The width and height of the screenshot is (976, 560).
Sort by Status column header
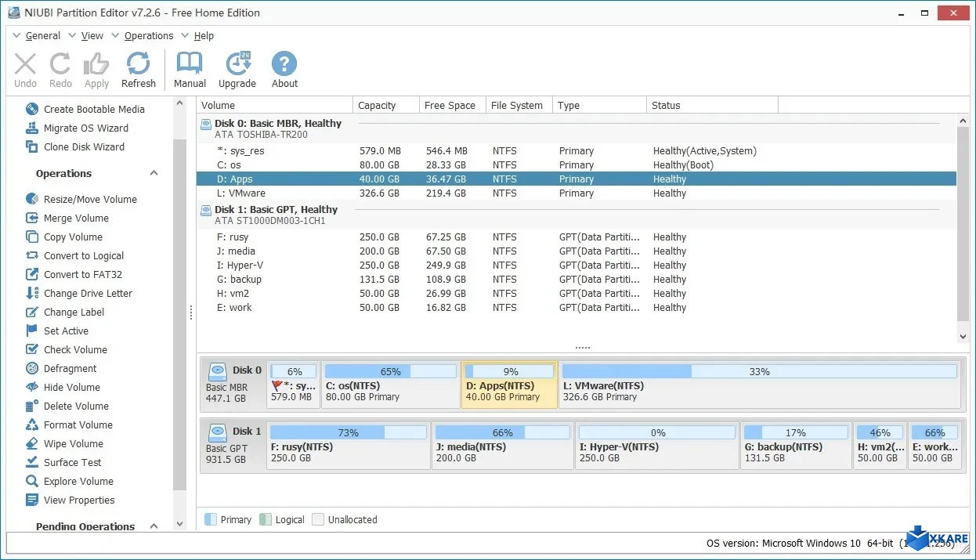pos(713,105)
